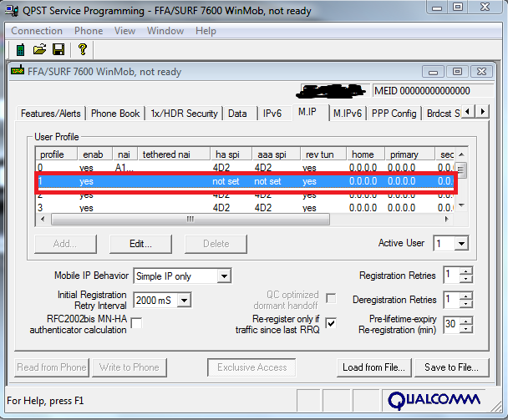Click the Add... button
The image size is (508, 420).
(x=65, y=244)
